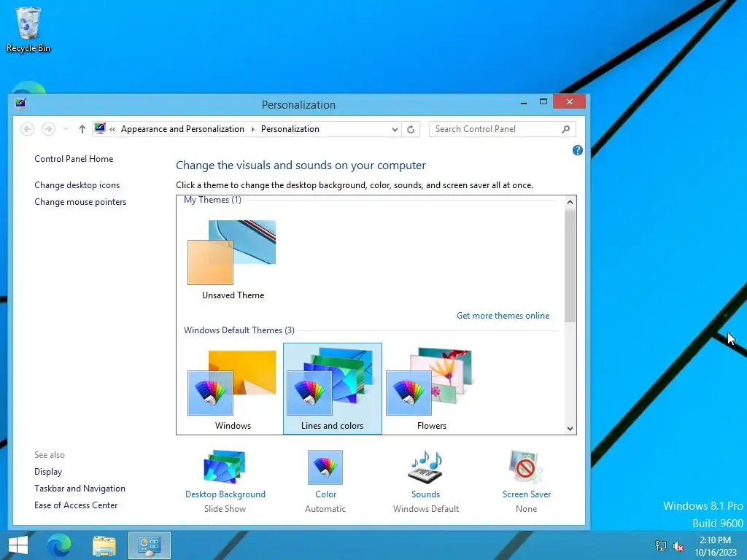Open the Screen Saver icon
The image size is (747, 560).
[526, 467]
